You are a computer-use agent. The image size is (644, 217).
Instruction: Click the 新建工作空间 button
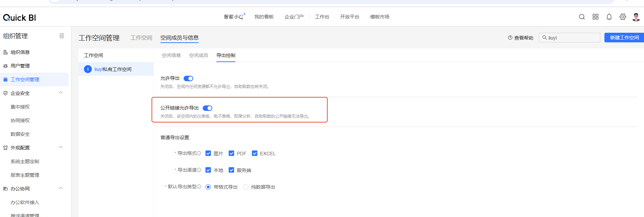[x=624, y=38]
